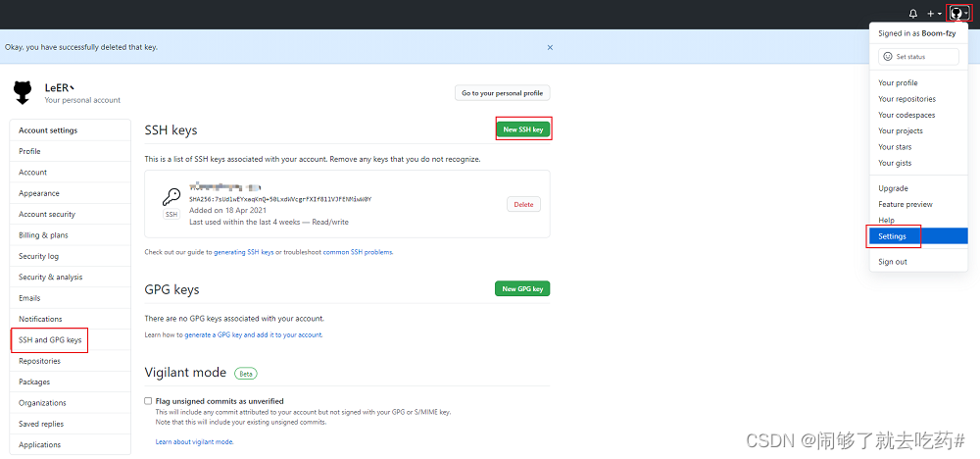Open Repositories in settings sidebar
Screen dimensions: 980x459
(x=70, y=361)
